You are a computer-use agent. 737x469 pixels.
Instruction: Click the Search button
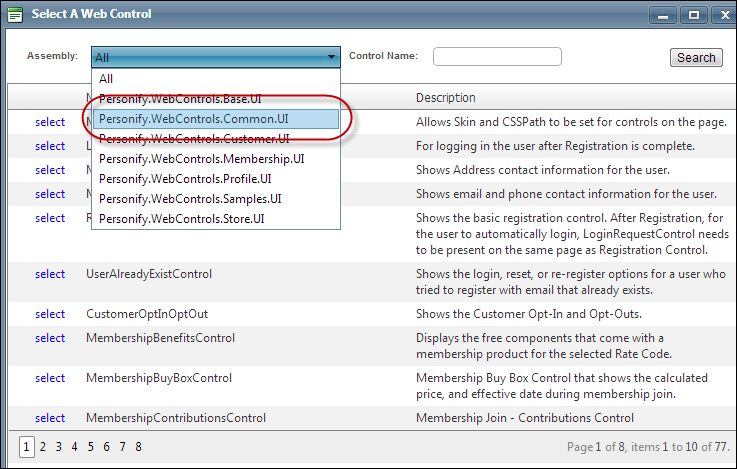696,57
